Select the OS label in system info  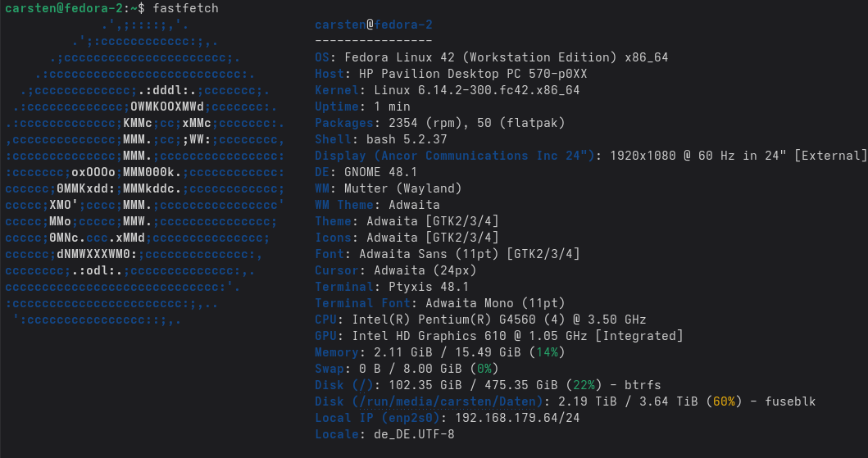(325, 57)
